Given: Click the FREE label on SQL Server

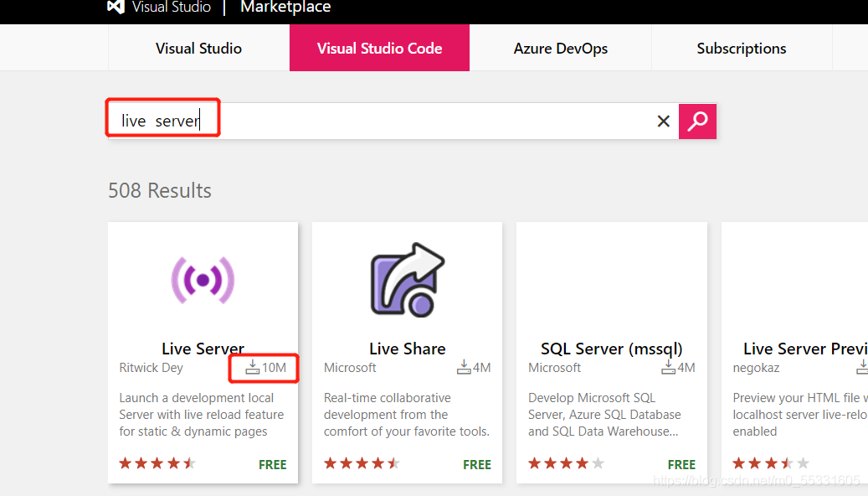Looking at the screenshot, I should tap(681, 464).
